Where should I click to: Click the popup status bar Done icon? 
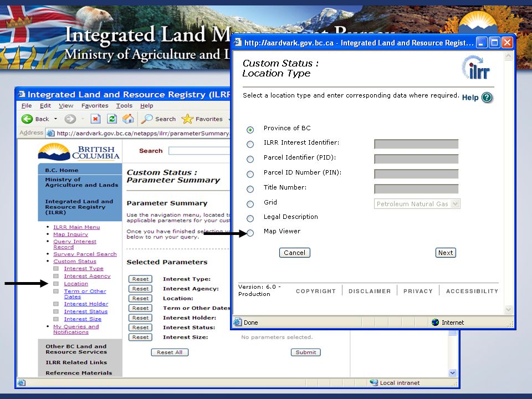pos(238,323)
